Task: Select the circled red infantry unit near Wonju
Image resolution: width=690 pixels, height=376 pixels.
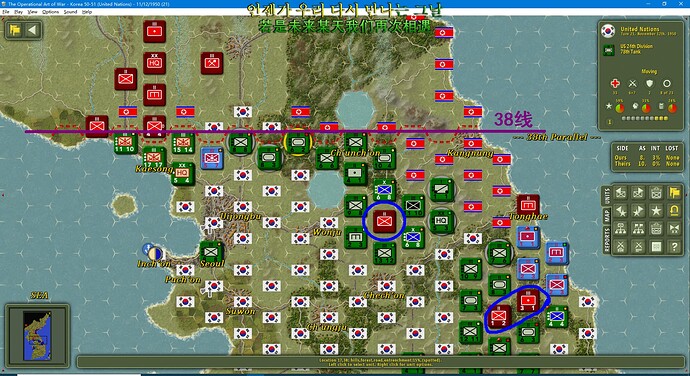Action: [384, 221]
